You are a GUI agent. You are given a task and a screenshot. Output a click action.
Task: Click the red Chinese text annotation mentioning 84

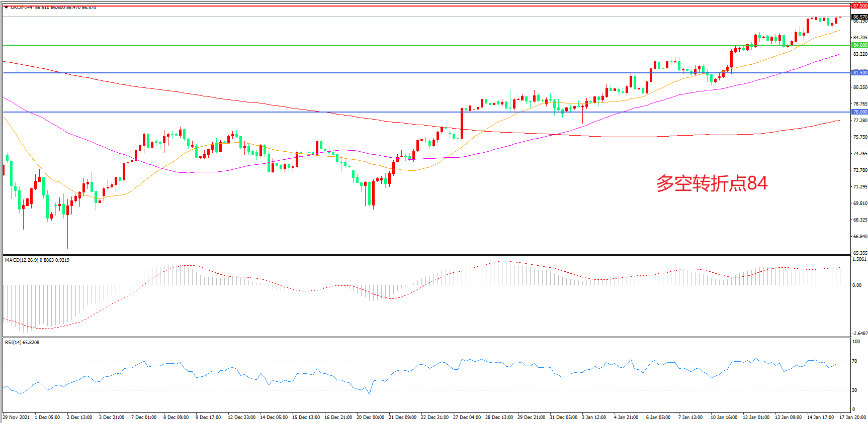click(711, 183)
